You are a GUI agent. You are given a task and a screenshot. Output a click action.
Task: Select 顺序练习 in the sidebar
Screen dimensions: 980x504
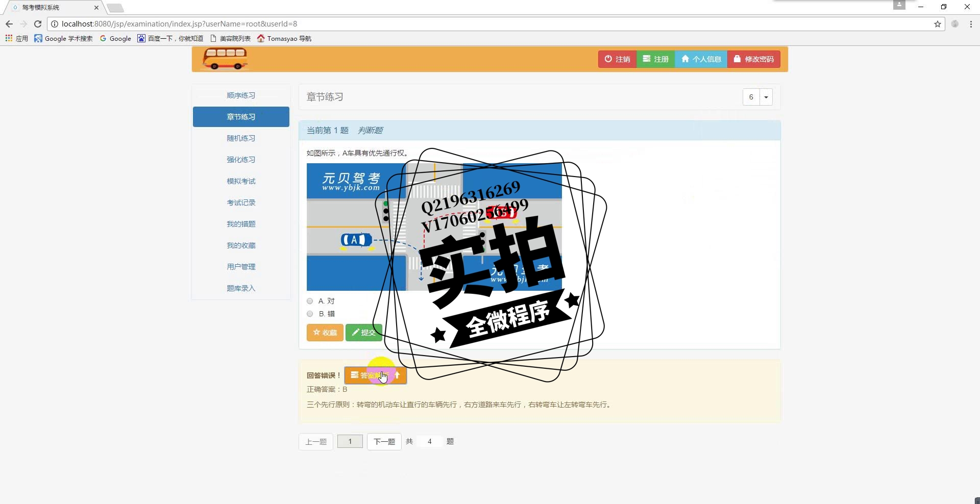click(x=241, y=95)
